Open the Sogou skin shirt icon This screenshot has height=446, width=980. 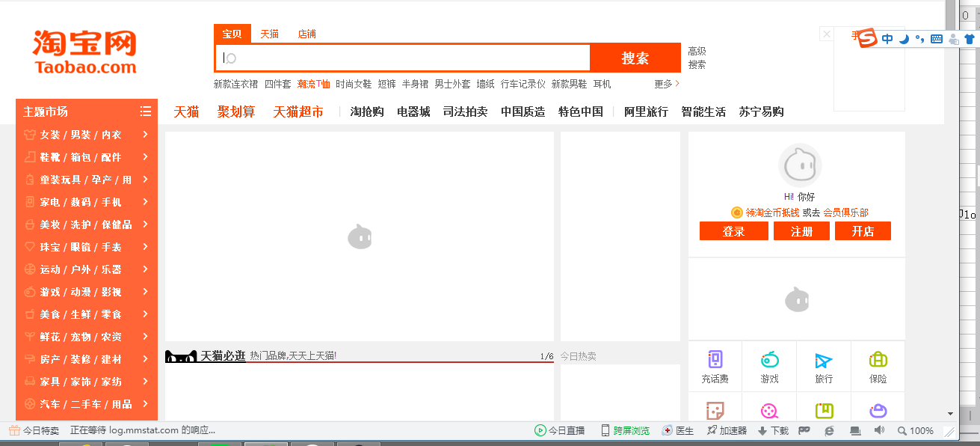pyautogui.click(x=970, y=39)
